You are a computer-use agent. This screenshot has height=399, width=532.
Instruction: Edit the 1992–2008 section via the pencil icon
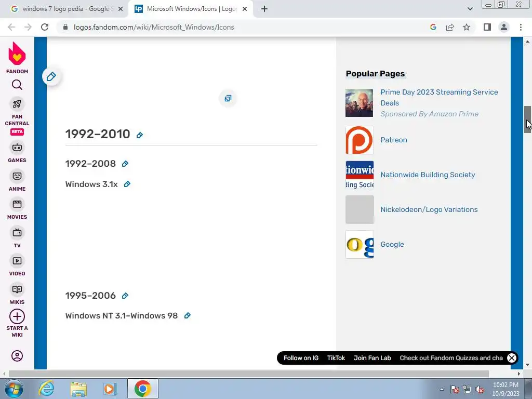(125, 164)
